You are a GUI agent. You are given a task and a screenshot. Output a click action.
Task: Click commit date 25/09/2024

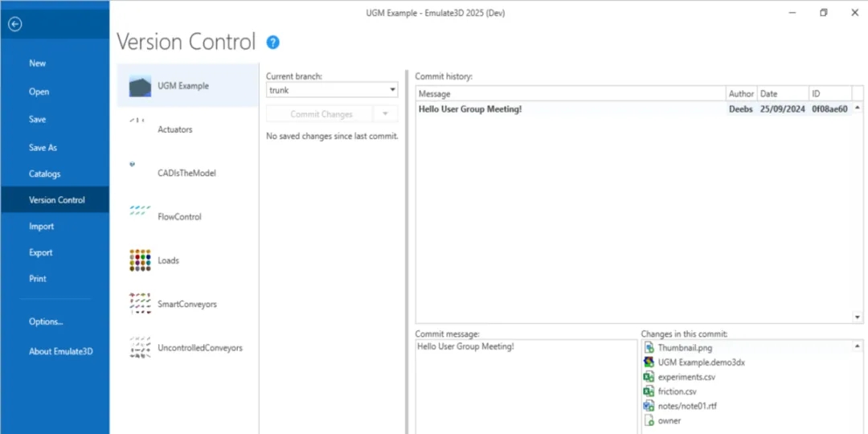[782, 109]
